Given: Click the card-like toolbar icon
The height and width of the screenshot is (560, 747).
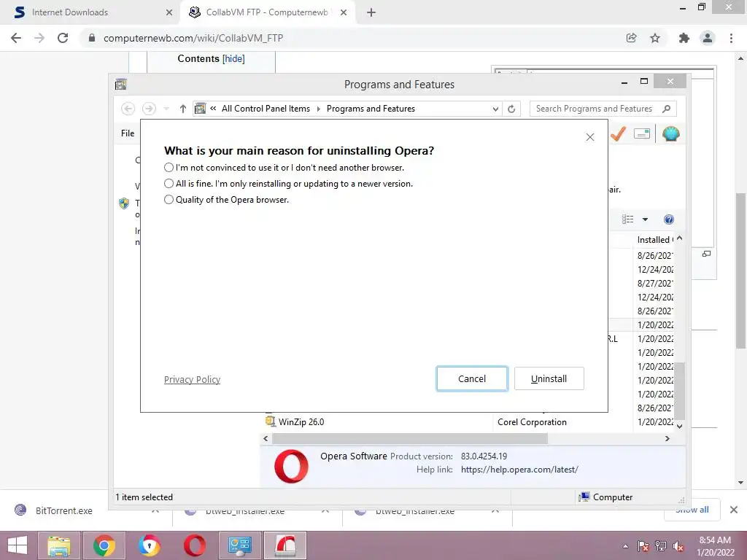Looking at the screenshot, I should (x=642, y=134).
